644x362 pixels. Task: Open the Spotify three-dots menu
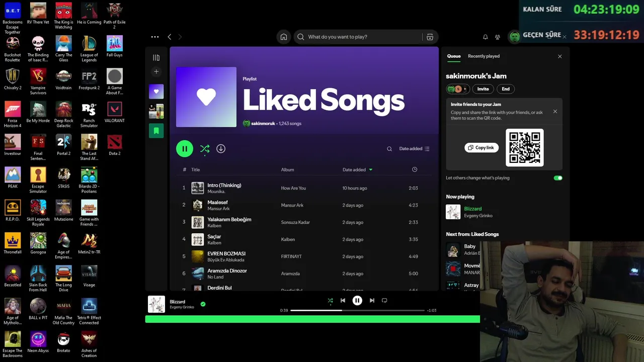pyautogui.click(x=155, y=37)
